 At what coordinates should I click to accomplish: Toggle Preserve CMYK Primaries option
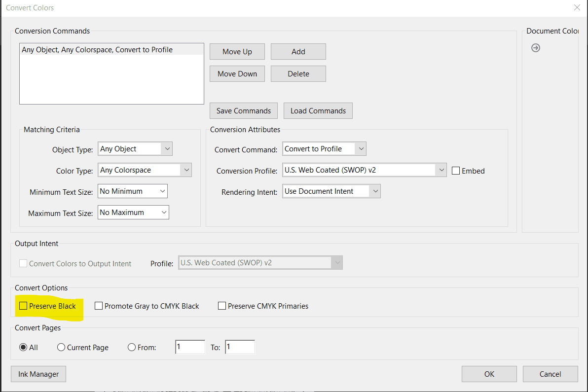click(x=222, y=306)
